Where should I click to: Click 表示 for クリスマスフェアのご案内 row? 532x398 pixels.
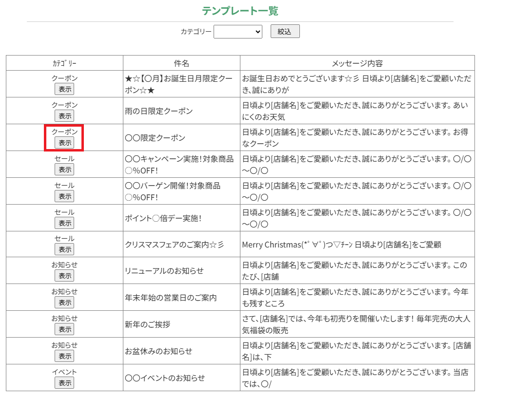[x=64, y=249]
